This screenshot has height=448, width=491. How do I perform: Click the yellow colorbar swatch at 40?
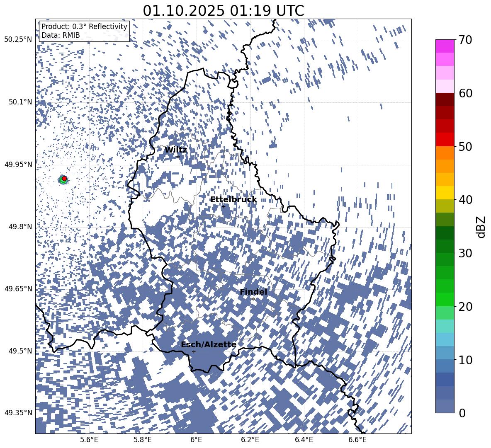tap(445, 193)
